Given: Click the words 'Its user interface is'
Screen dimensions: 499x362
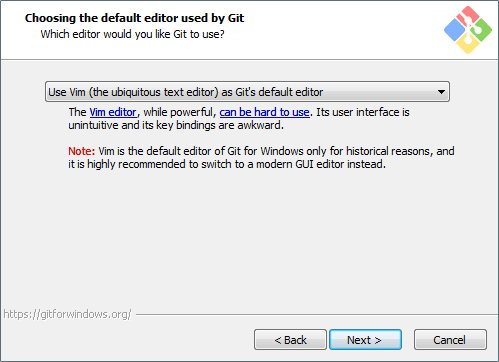Looking at the screenshot, I should pos(363,112).
